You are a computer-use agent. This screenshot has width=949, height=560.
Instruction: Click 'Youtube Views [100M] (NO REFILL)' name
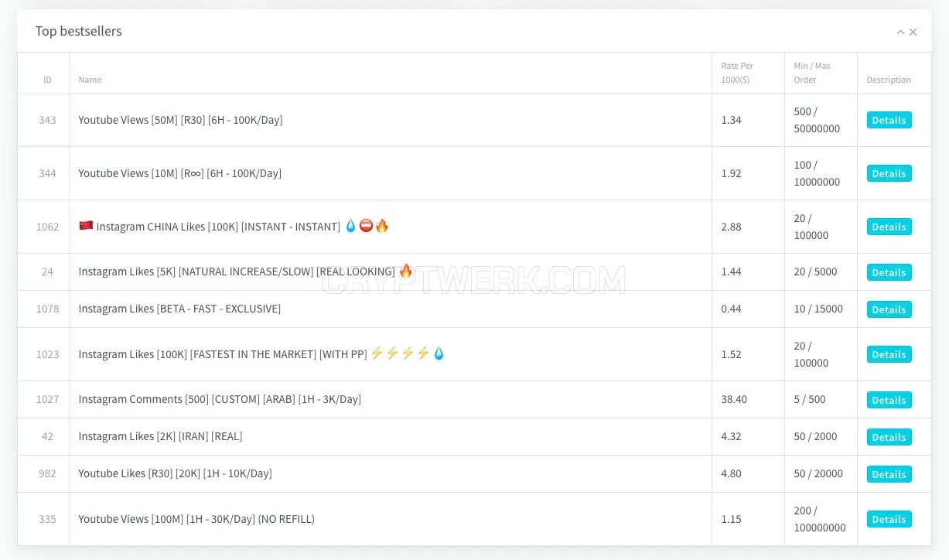click(196, 519)
